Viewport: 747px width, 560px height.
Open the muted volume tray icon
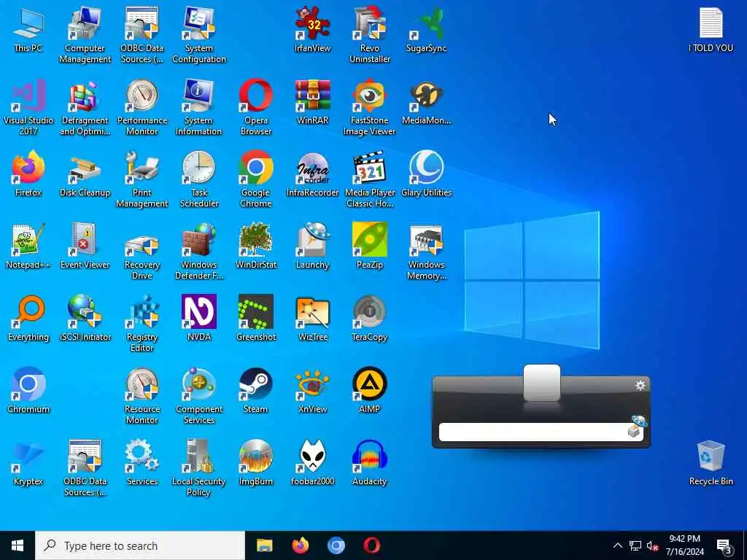[653, 545]
